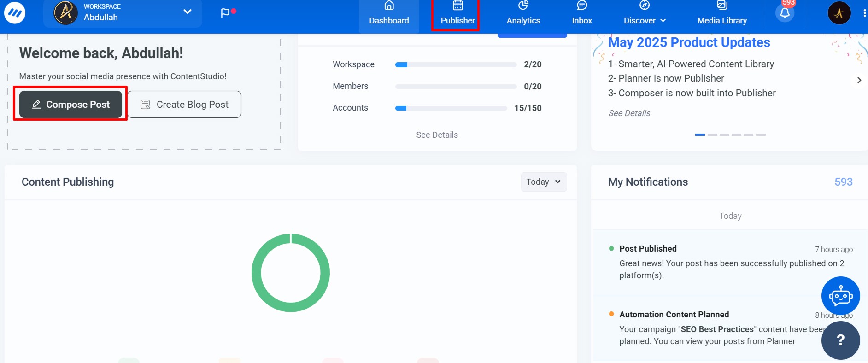Click the Content Publishing heading
868x363 pixels.
point(68,182)
